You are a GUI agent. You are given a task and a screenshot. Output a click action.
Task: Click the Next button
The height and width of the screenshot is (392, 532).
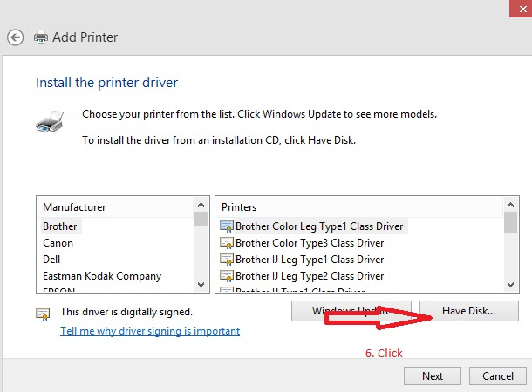433,376
